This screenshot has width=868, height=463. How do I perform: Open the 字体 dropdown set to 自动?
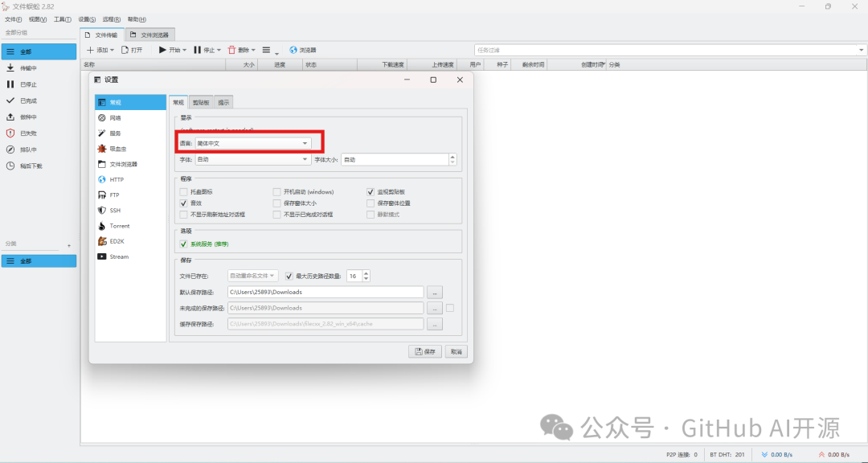pyautogui.click(x=253, y=159)
